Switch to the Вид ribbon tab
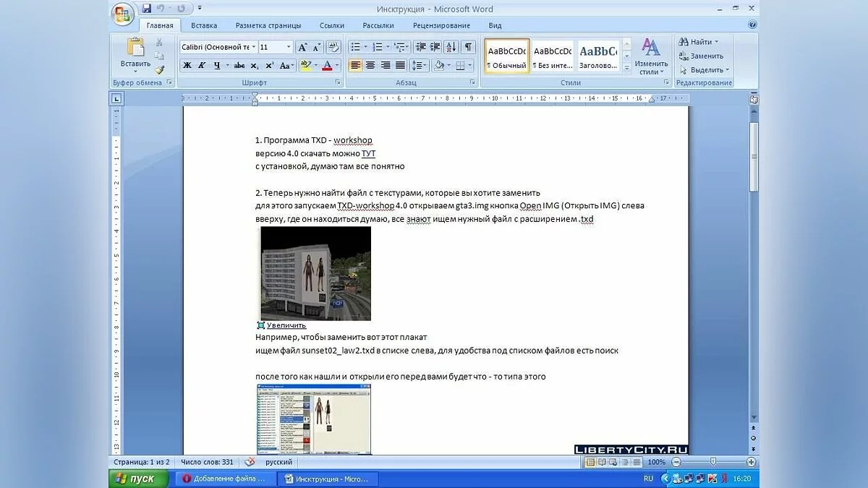 point(495,25)
